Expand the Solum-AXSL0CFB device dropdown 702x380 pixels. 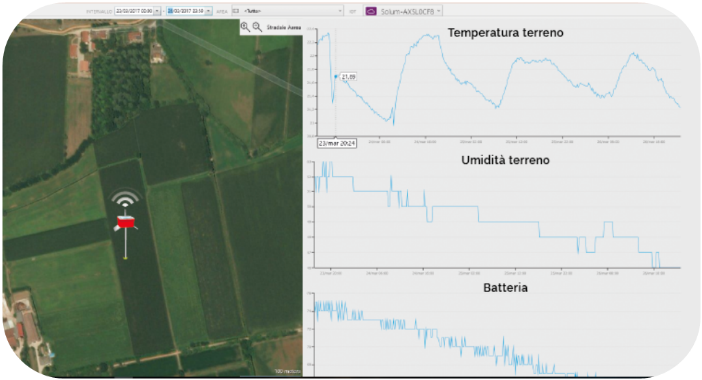pyautogui.click(x=439, y=11)
